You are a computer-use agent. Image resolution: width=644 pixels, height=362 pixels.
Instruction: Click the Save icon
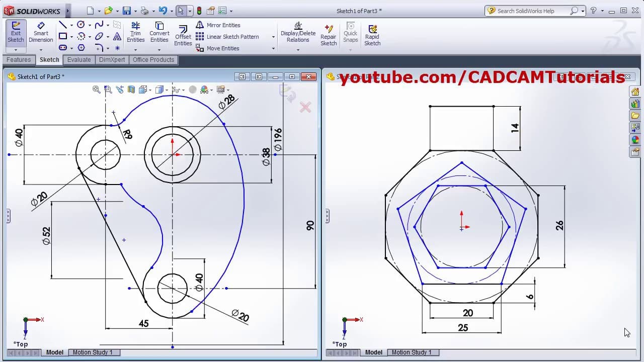[x=127, y=11]
